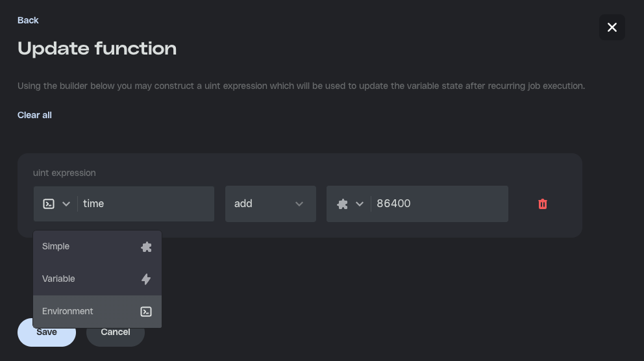Click the puzzle icon beside Simple option

[x=146, y=247]
